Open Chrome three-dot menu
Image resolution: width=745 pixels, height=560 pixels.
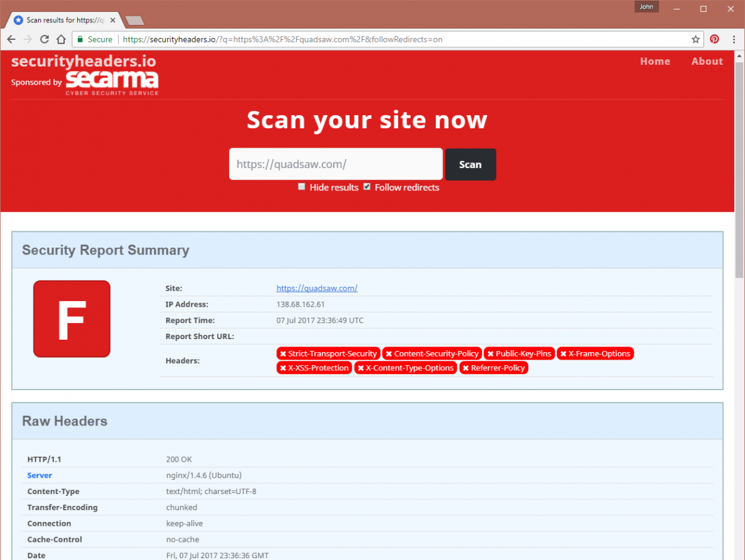coord(733,39)
